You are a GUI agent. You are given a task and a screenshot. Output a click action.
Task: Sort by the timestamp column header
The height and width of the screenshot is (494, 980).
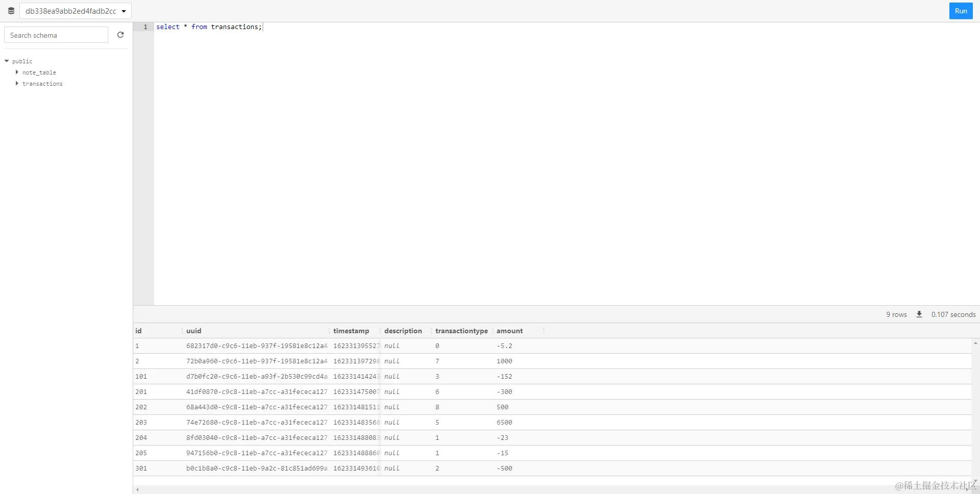351,331
